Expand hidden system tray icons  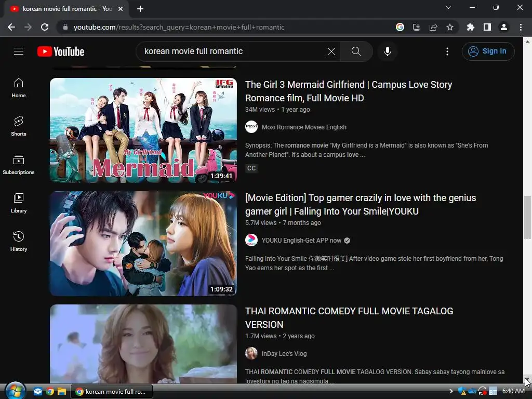click(451, 392)
